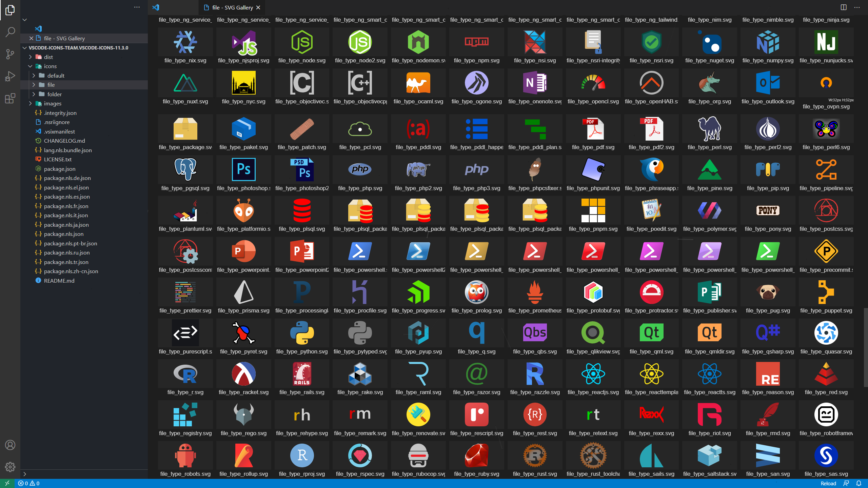This screenshot has height=488, width=868.
Task: Select the file_type_pug.svg icon
Action: pyautogui.click(x=768, y=292)
